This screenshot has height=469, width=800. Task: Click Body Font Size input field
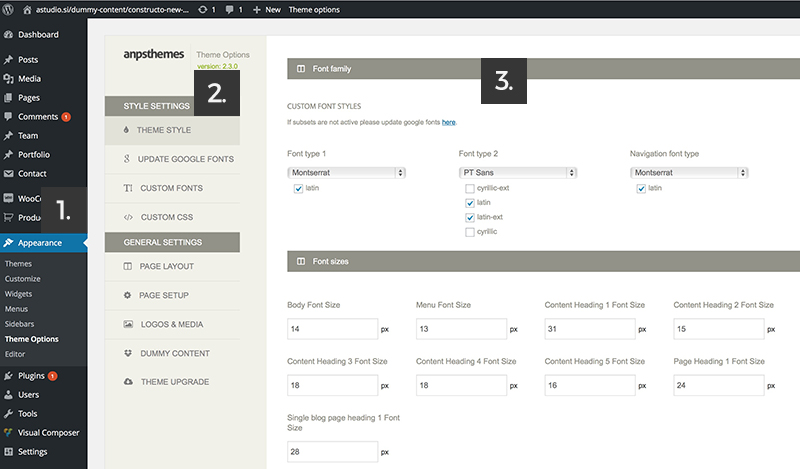(333, 329)
